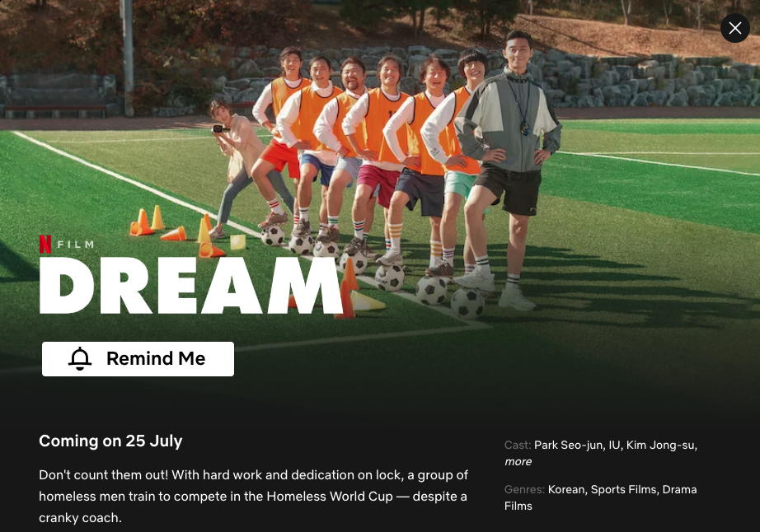Image resolution: width=760 pixels, height=532 pixels.
Task: Click the 'Coming on 25 July' heading
Action: pos(110,441)
